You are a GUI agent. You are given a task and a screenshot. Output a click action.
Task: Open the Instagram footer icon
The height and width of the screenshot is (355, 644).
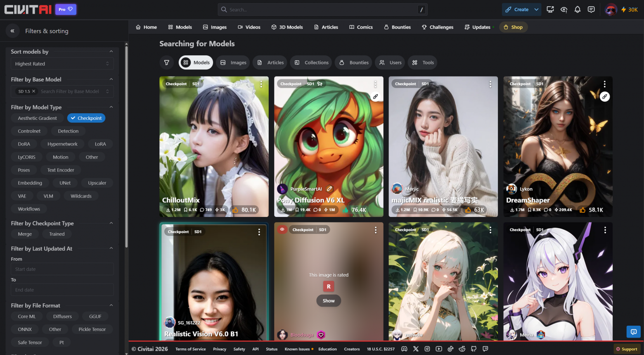427,349
